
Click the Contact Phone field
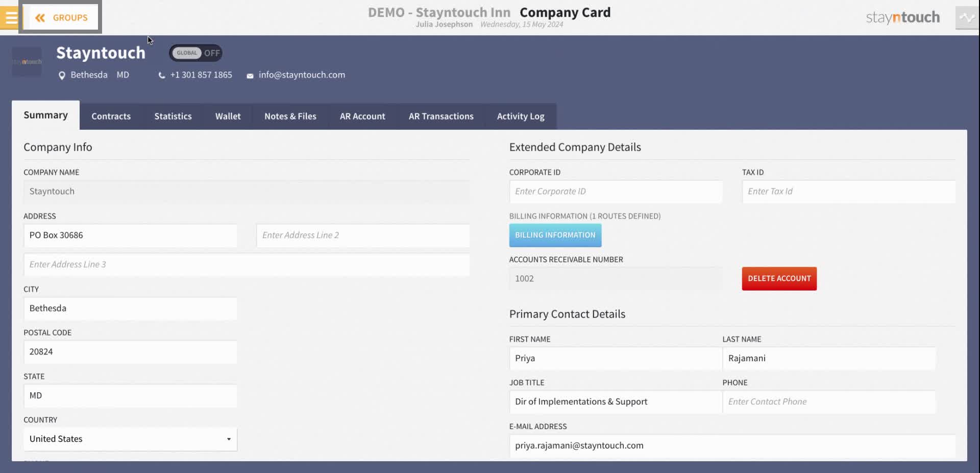[x=829, y=402]
